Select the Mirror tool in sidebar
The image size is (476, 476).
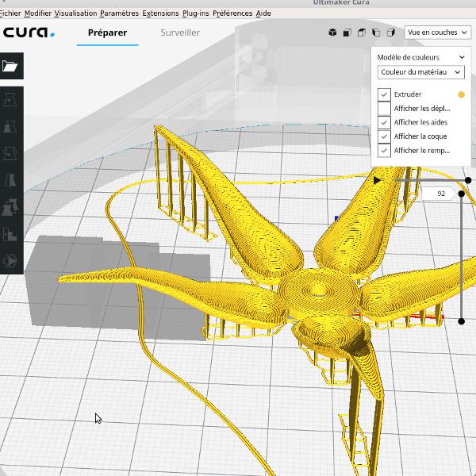(10, 180)
